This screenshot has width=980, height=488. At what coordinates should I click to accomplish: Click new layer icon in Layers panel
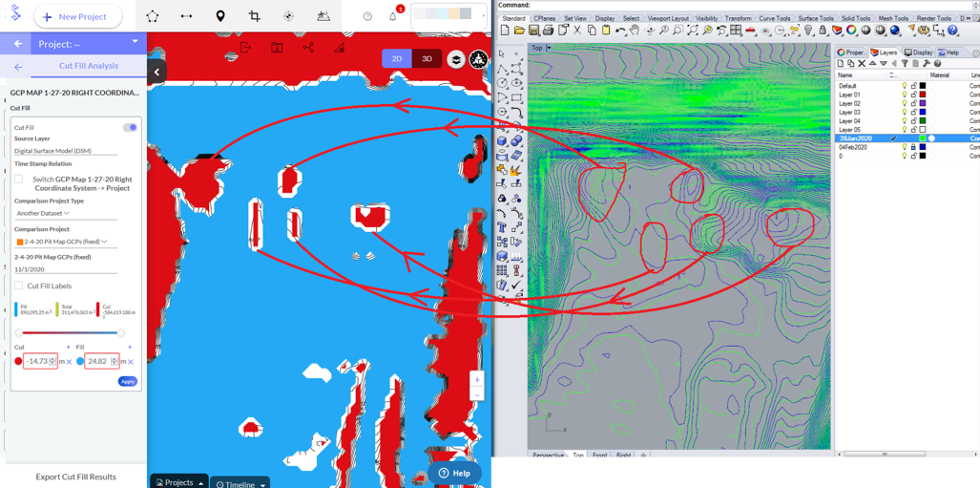click(x=841, y=63)
